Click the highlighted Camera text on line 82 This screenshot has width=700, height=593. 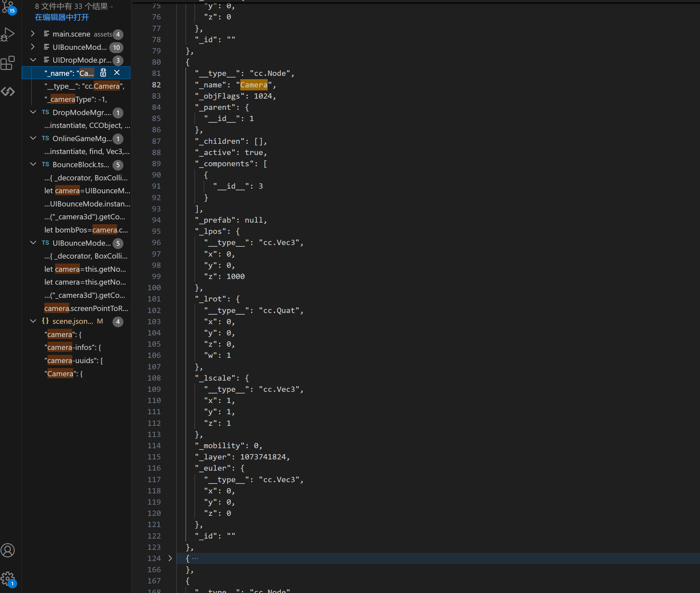253,85
